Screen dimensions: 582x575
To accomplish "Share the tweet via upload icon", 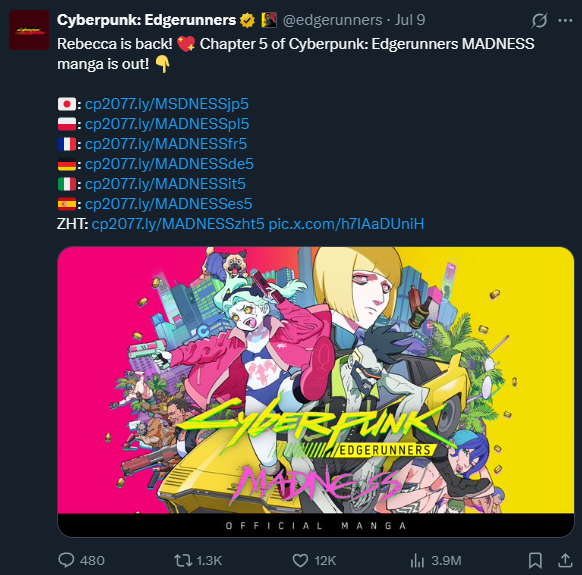I will [x=565, y=560].
